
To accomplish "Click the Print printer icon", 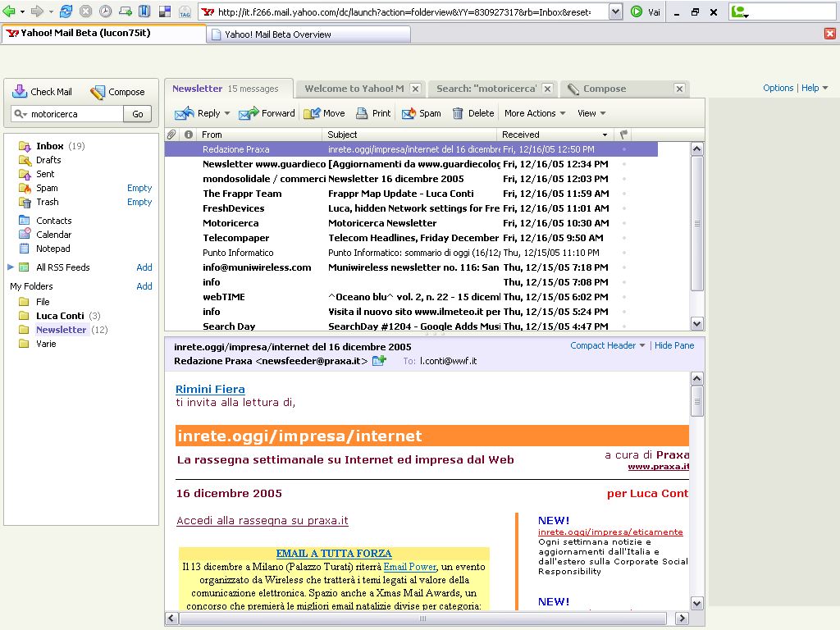I will pyautogui.click(x=362, y=113).
